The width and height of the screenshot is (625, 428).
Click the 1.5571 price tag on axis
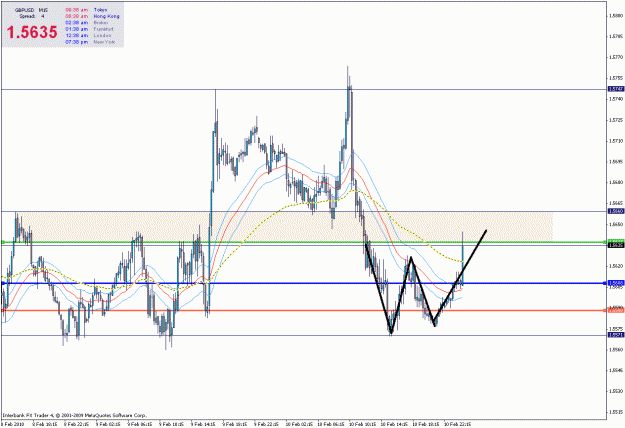tap(616, 335)
